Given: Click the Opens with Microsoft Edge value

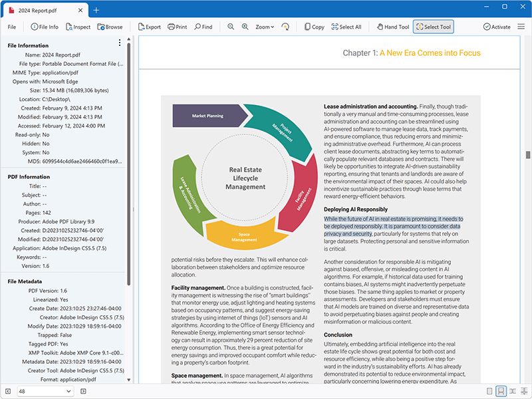Looking at the screenshot, I should [60, 82].
